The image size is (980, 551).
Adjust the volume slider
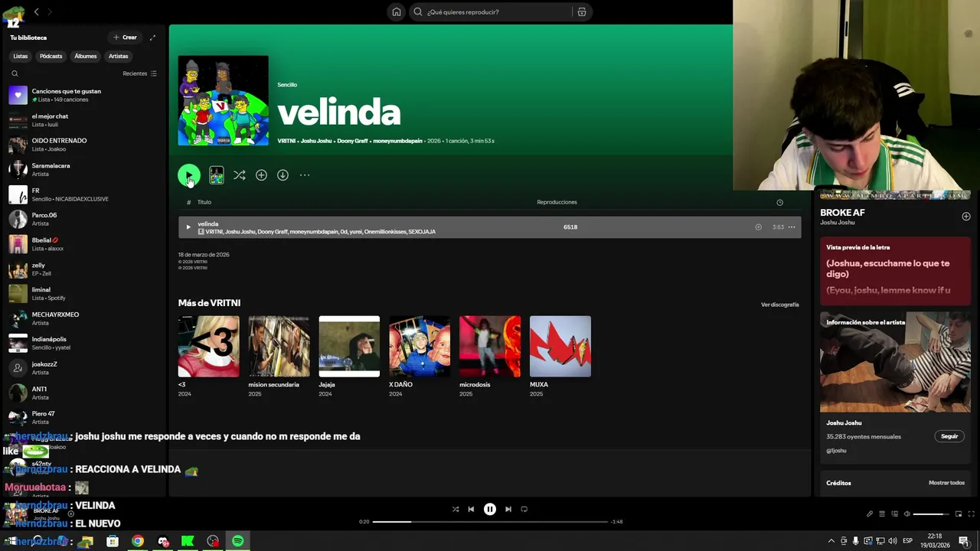pos(930,514)
